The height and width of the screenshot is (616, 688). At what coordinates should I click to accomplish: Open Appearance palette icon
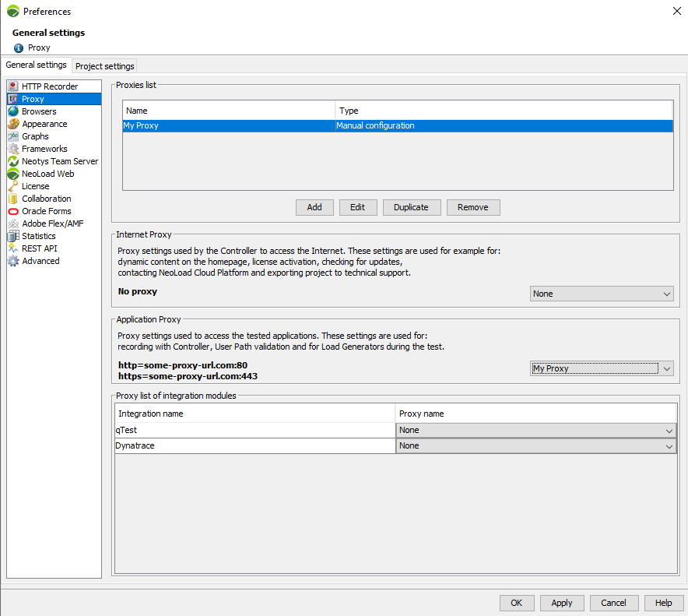tap(13, 124)
